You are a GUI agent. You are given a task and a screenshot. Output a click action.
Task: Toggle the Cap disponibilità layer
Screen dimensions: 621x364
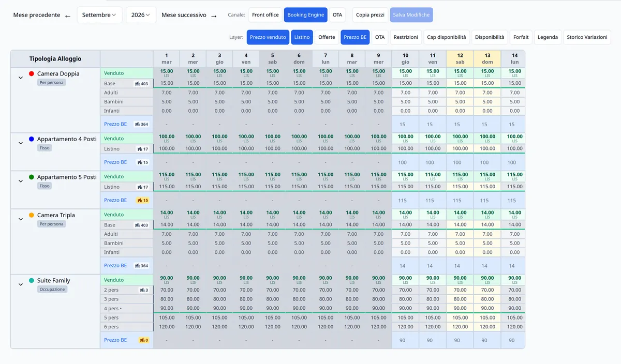point(446,37)
